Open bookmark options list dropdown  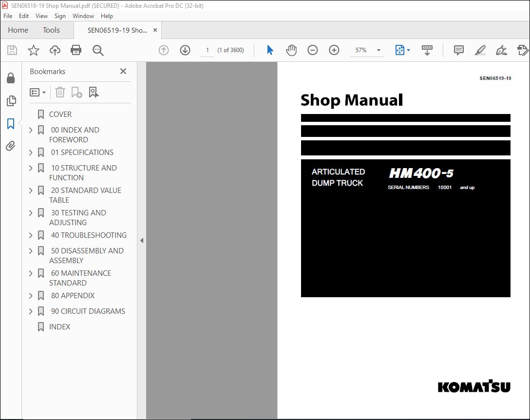click(38, 92)
